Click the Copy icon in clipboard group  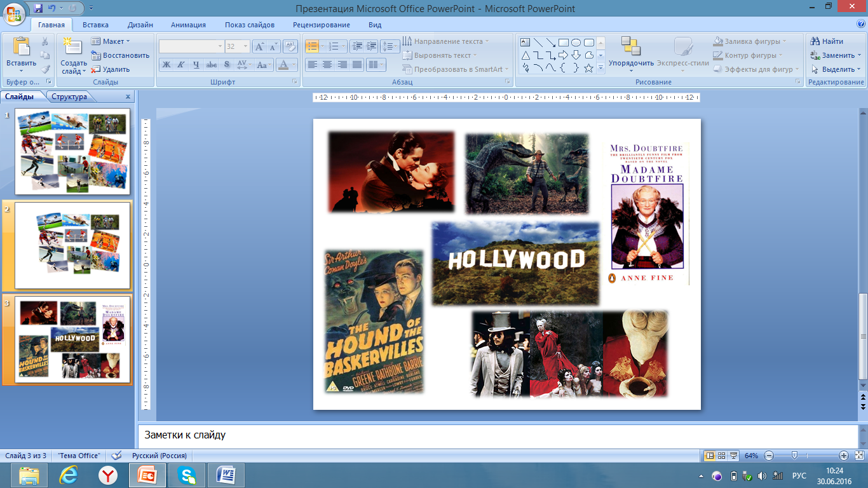[x=45, y=55]
